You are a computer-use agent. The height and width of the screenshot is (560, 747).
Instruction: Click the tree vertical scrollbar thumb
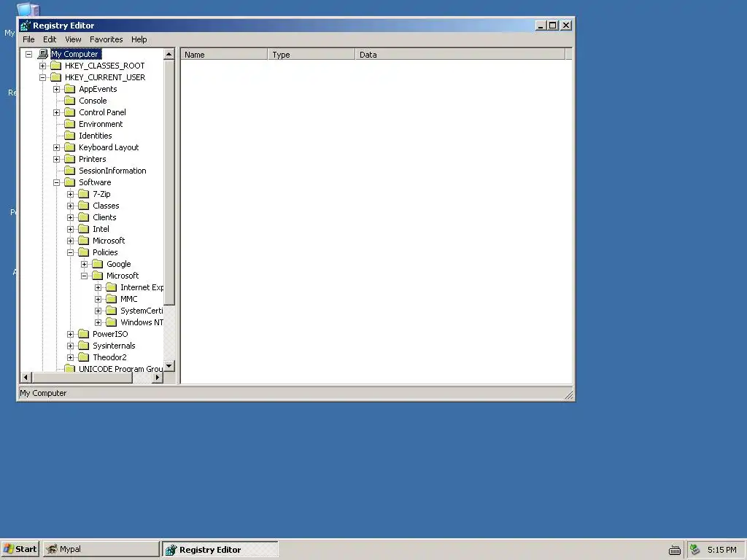169,182
